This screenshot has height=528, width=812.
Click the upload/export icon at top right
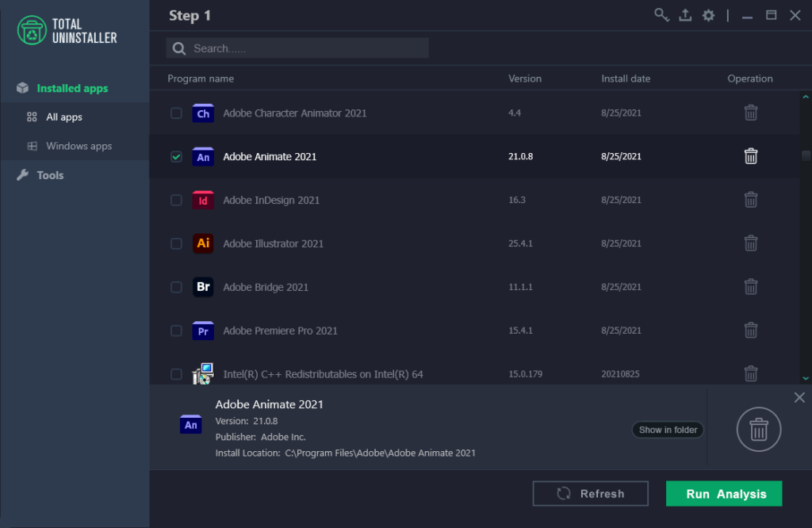(685, 14)
